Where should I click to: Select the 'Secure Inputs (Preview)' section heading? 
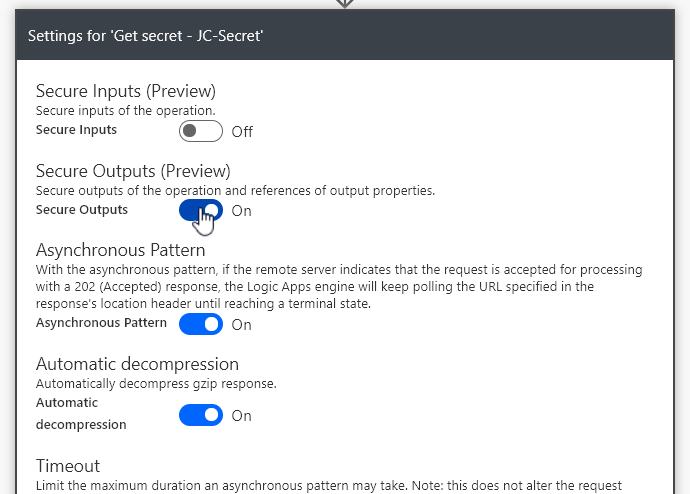(126, 91)
